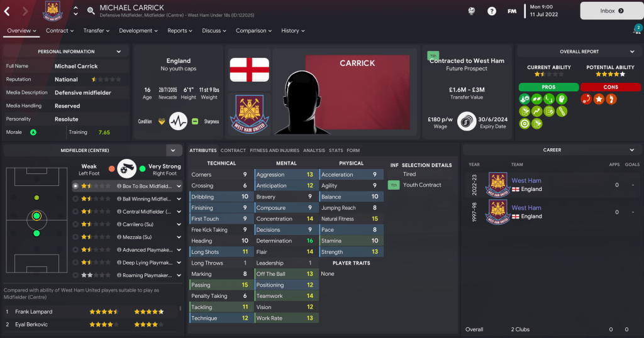Switch to Fitness and Injuries tab

(274, 151)
